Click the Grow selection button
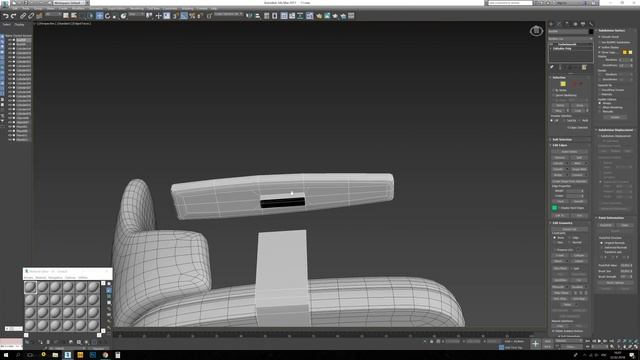 click(x=580, y=105)
